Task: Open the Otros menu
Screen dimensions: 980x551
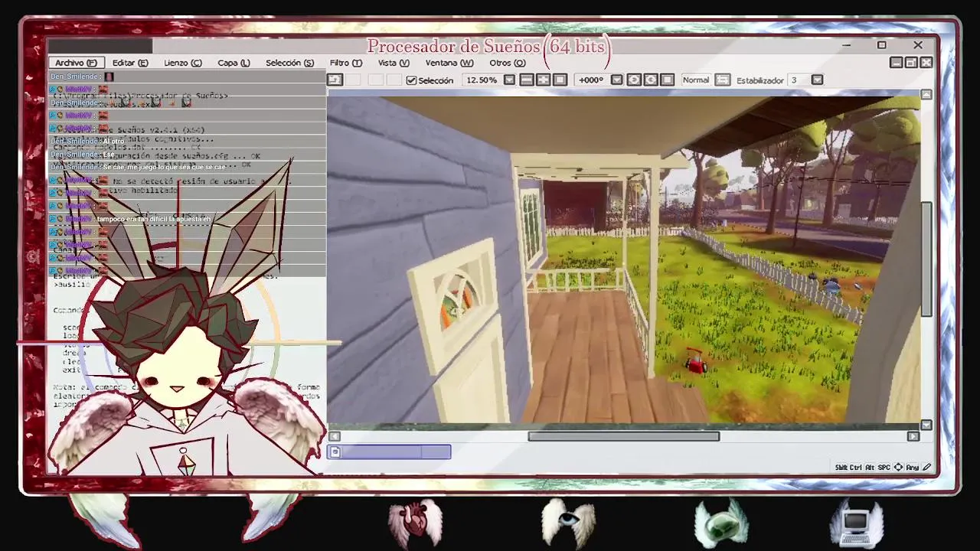Action: [x=508, y=63]
